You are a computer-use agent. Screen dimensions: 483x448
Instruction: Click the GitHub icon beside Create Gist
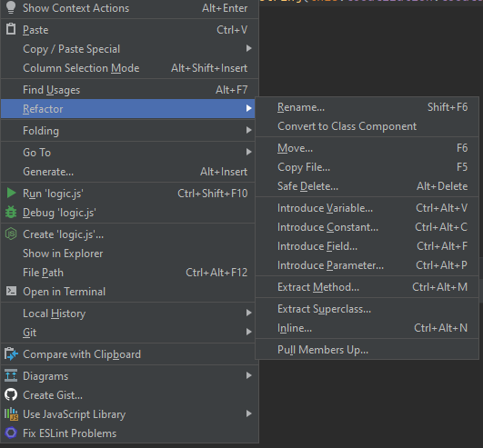[x=11, y=394]
